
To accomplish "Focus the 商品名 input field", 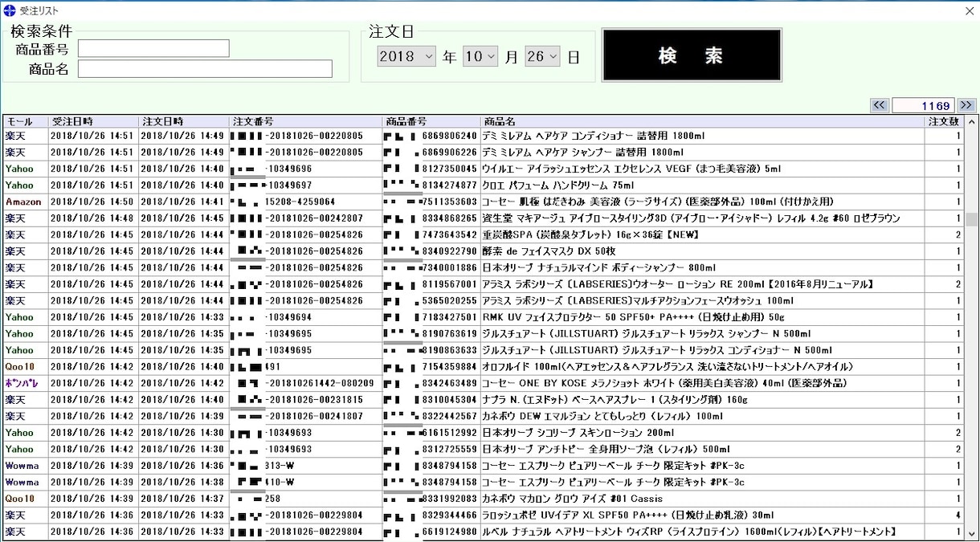I will pyautogui.click(x=205, y=69).
